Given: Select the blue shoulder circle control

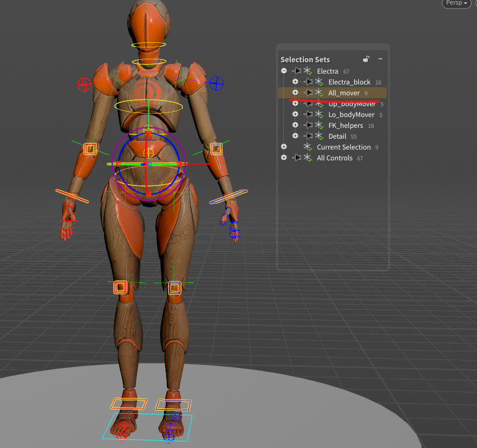Looking at the screenshot, I should click(217, 83).
